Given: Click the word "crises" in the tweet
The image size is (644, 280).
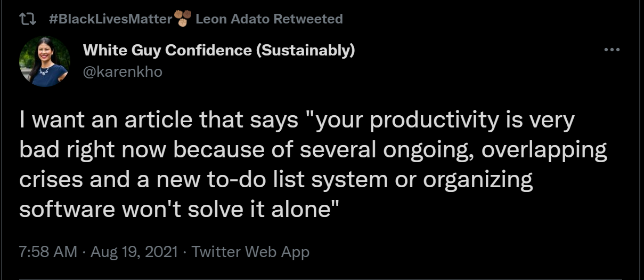Looking at the screenshot, I should 51,180.
